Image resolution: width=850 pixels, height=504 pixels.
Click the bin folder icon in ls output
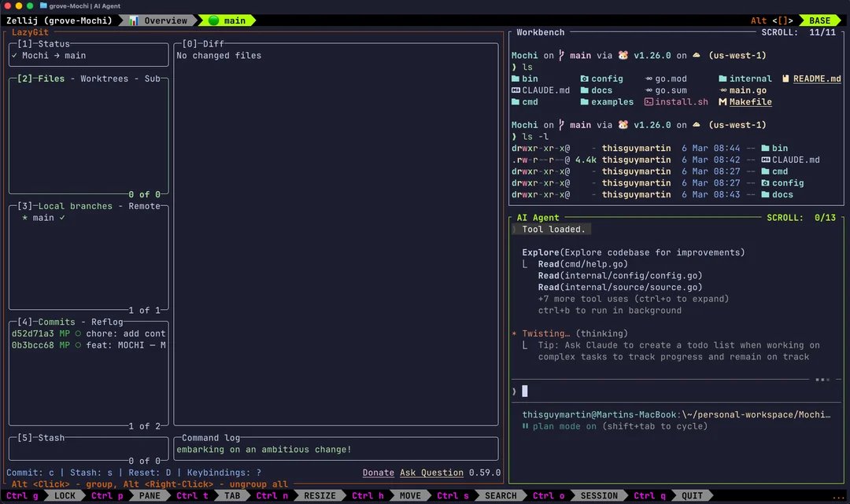pos(516,79)
